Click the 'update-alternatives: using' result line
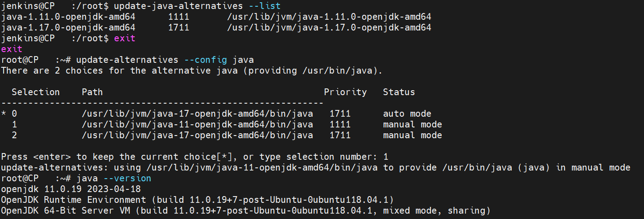This screenshot has height=219, width=644. pyautogui.click(x=316, y=168)
